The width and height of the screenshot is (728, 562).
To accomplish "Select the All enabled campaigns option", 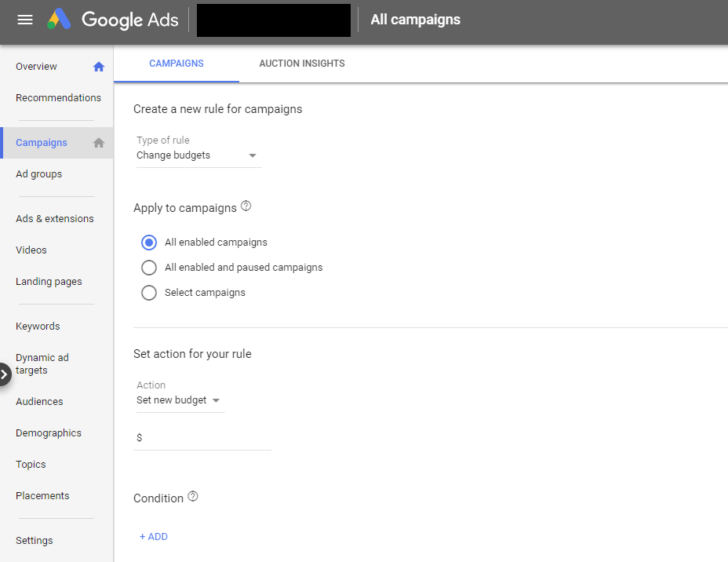I will coord(149,242).
